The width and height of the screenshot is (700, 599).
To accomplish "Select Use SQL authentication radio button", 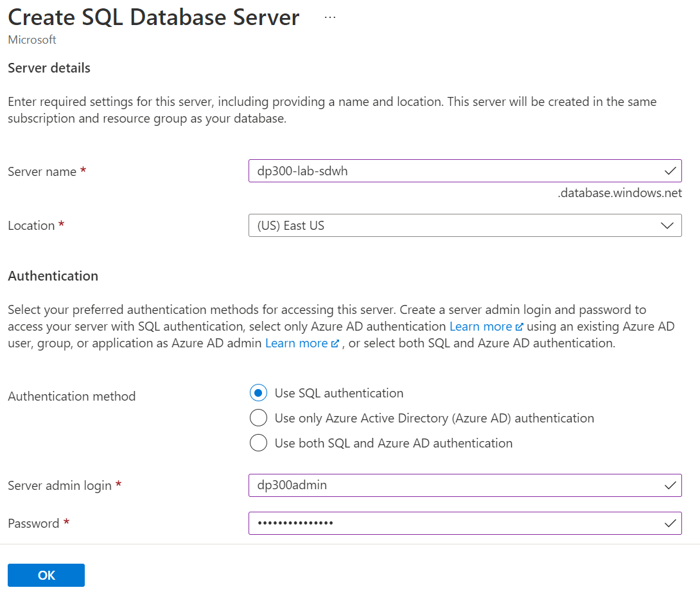I will pyautogui.click(x=258, y=393).
